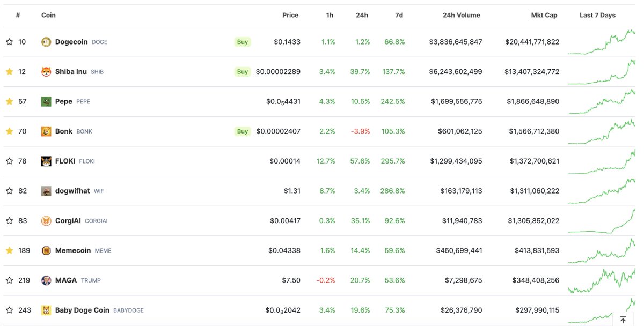Screen dimensions: 644x326
Task: Click the Baby Doge Coin logo icon
Action: [x=46, y=310]
